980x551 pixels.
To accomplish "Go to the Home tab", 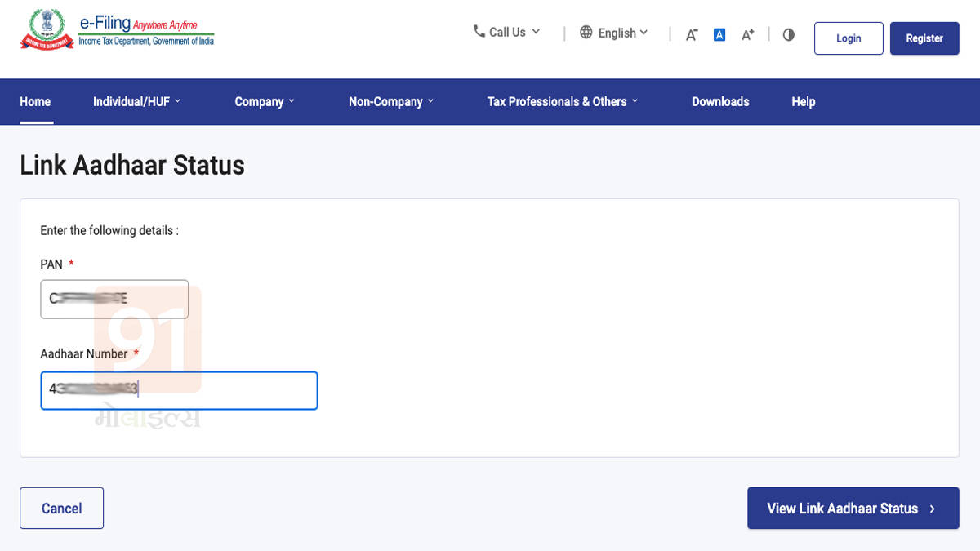I will pyautogui.click(x=35, y=101).
